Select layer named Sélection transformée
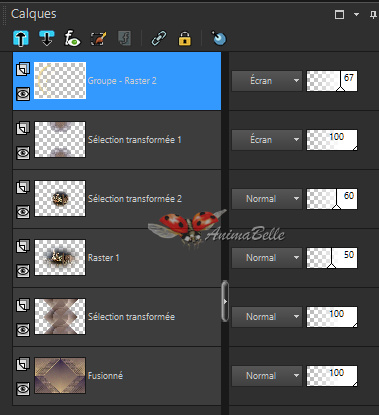379x415 pixels. [x=131, y=317]
